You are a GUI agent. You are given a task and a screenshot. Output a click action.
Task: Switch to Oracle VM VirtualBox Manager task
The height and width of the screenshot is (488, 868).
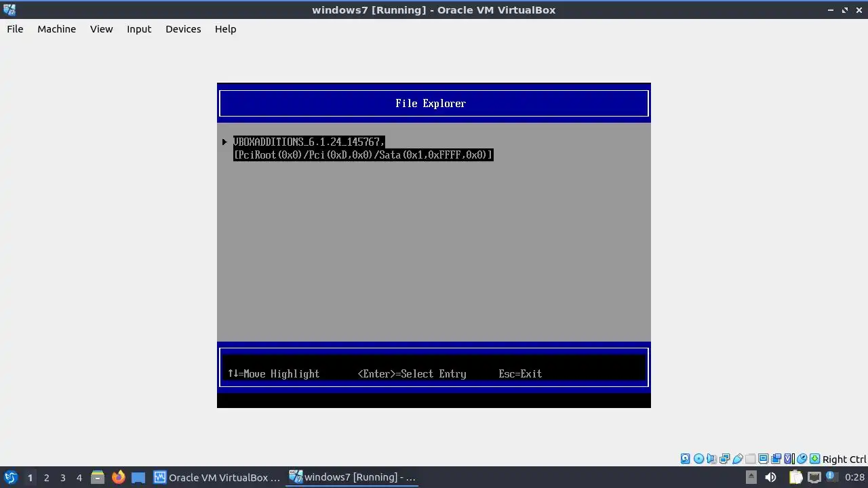(217, 477)
